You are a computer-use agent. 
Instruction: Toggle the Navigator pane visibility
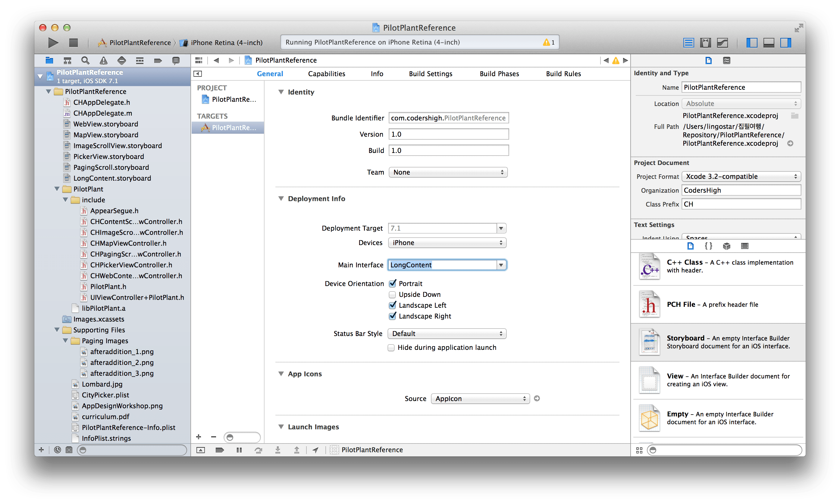(x=752, y=42)
